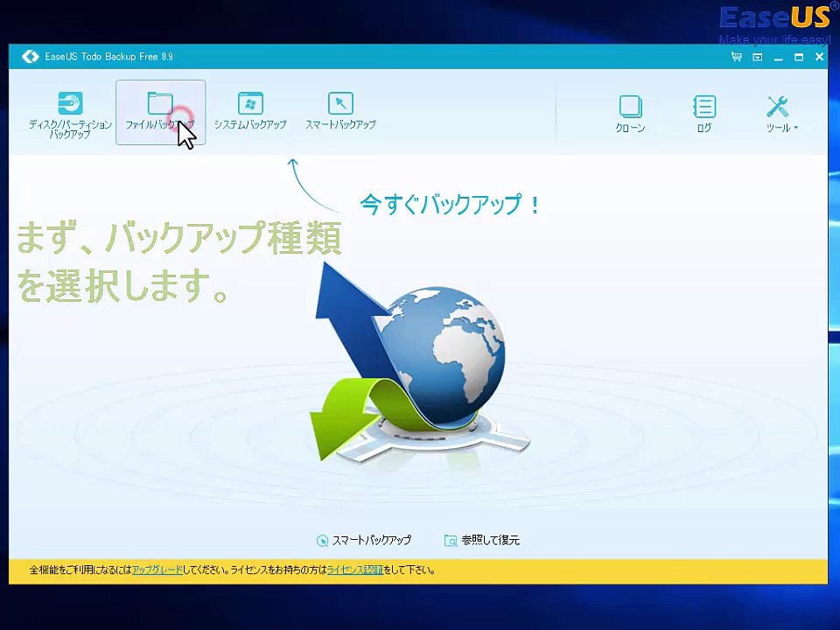Viewport: 840px width, 630px height.
Task: Select File Backup (ファイルバックアップ)
Action: click(x=160, y=112)
